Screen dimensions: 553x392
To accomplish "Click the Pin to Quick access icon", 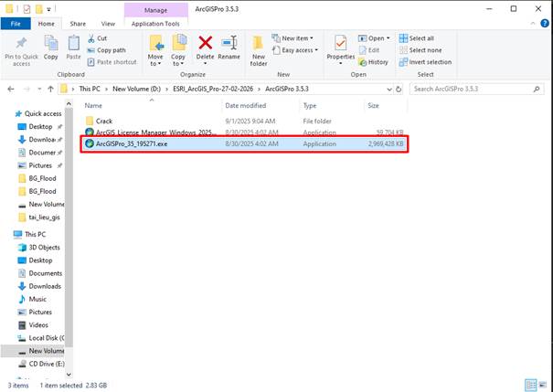I will [20, 46].
